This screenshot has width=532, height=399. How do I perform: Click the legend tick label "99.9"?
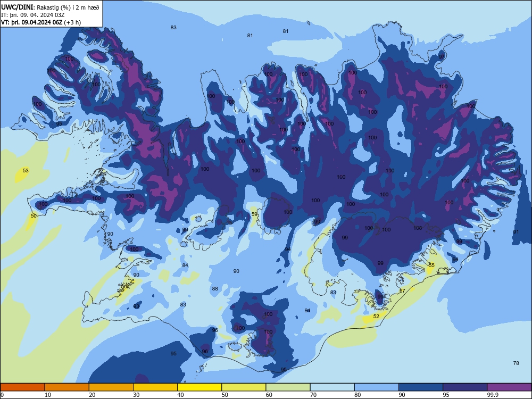coord(492,395)
